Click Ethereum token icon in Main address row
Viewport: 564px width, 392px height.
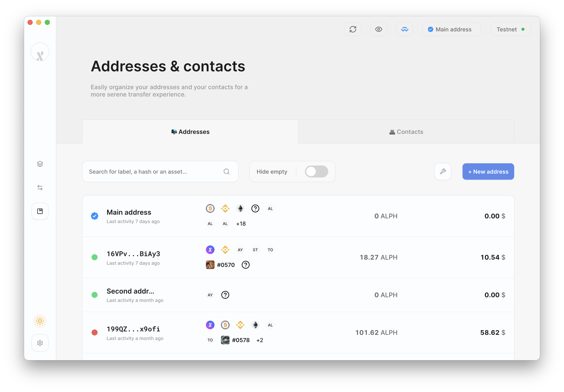pyautogui.click(x=240, y=208)
